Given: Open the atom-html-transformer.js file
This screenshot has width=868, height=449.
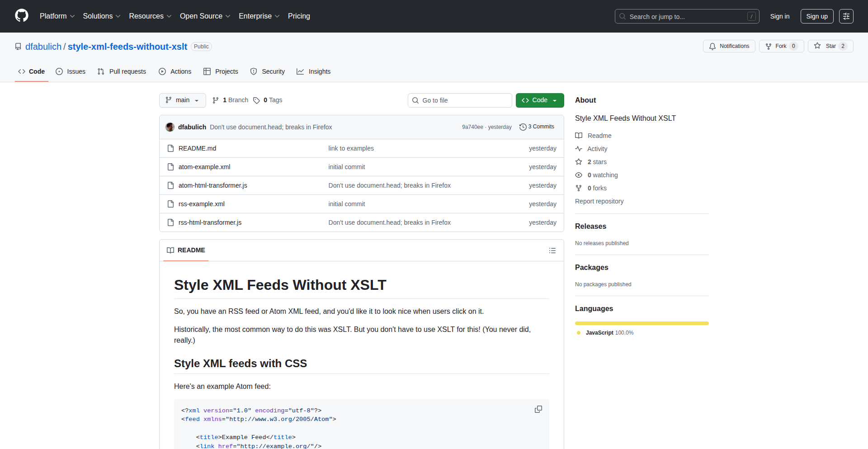Looking at the screenshot, I should 212,185.
